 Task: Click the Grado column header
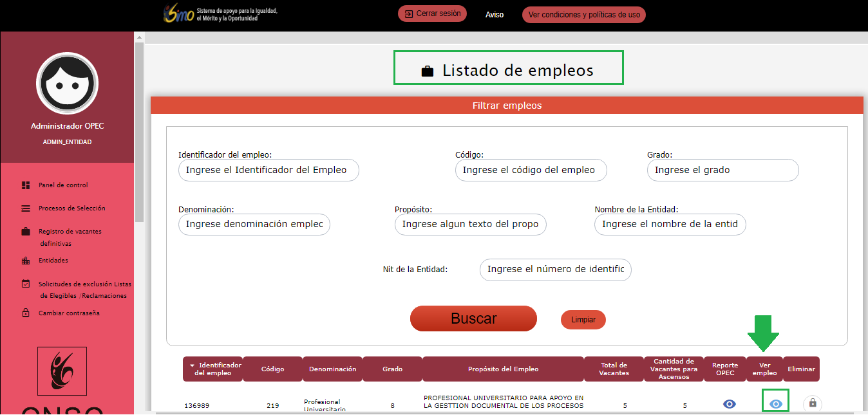(392, 369)
